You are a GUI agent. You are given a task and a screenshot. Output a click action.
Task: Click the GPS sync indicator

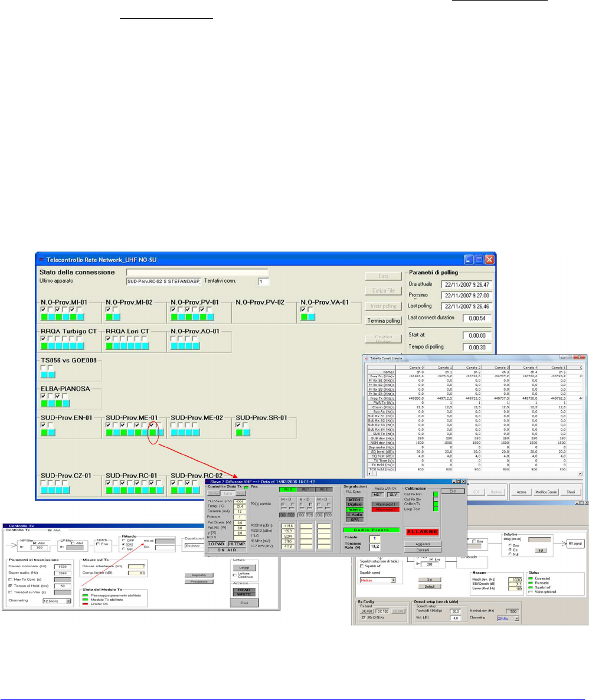(355, 519)
